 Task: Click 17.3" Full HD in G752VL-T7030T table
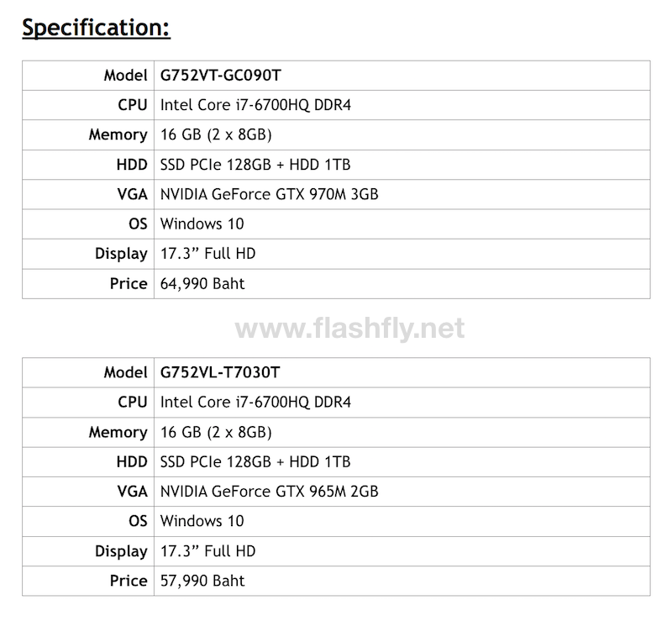(207, 551)
